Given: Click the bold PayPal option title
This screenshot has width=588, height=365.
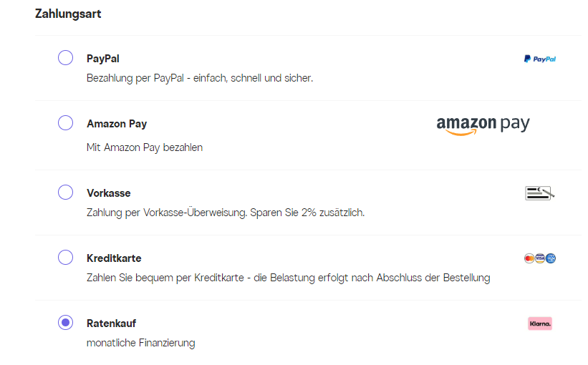Looking at the screenshot, I should coord(103,59).
